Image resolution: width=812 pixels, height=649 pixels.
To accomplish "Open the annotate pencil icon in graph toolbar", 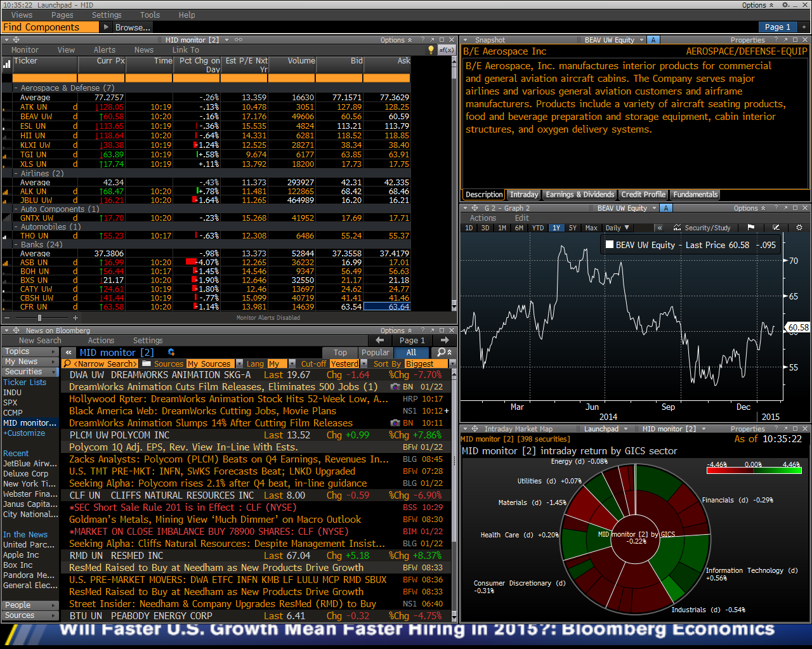I will [x=776, y=228].
